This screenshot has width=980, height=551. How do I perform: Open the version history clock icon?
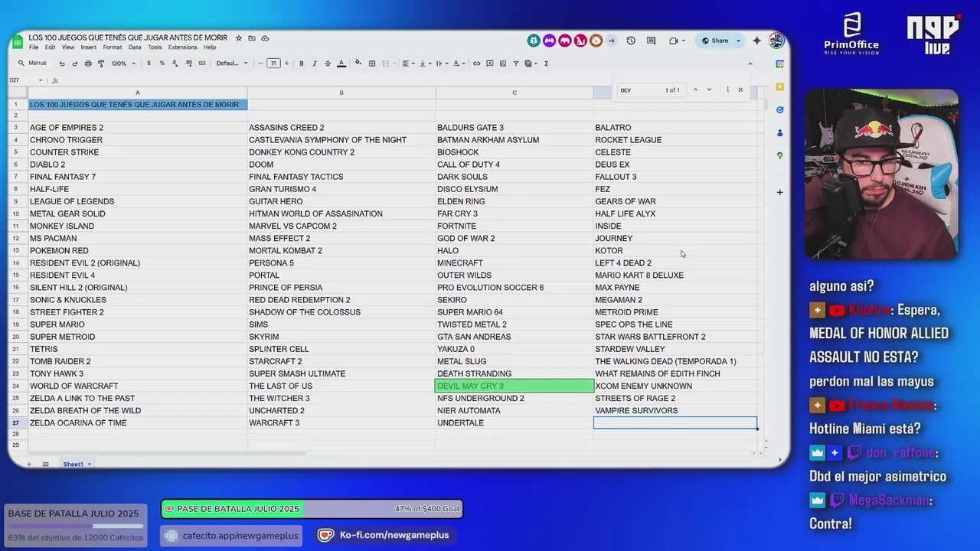coord(631,41)
